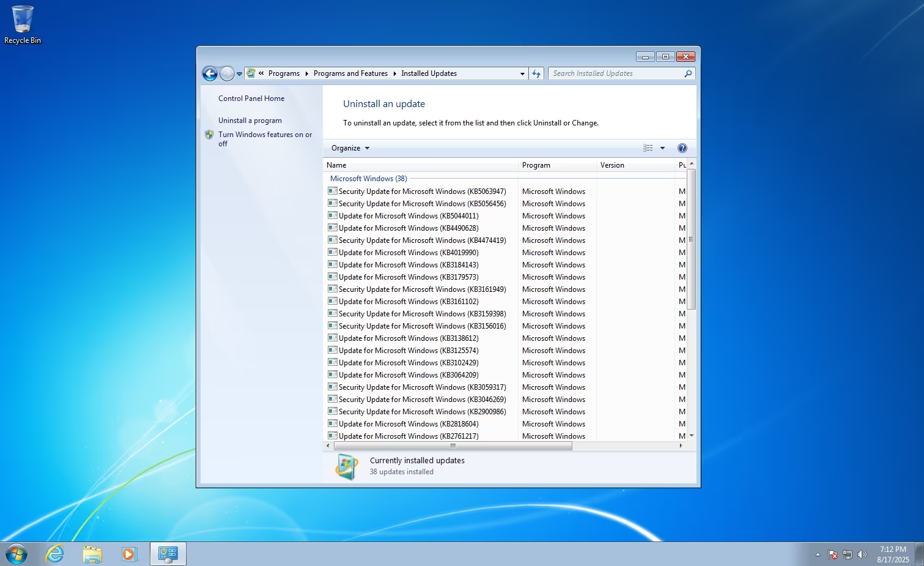Click the icon of Security Update KB4474419

click(x=333, y=240)
